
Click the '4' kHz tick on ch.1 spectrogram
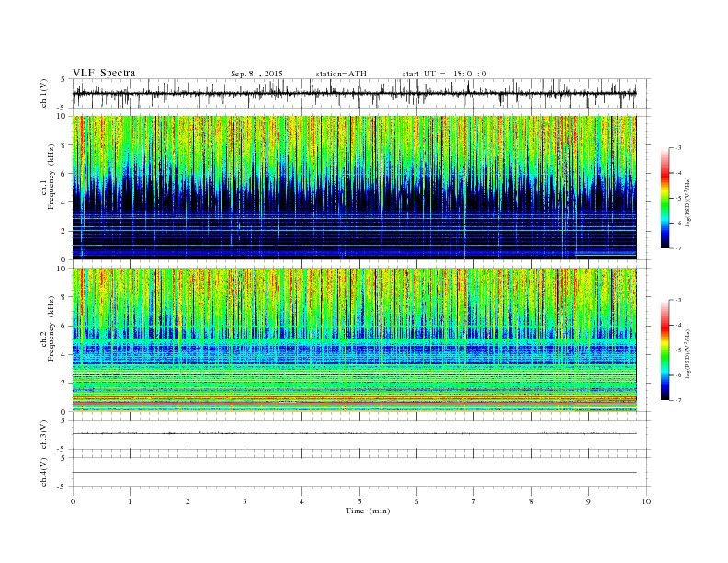[64, 202]
